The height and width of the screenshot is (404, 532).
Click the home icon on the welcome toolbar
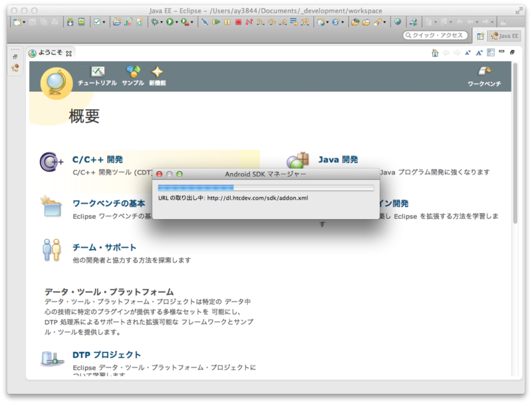pos(435,53)
